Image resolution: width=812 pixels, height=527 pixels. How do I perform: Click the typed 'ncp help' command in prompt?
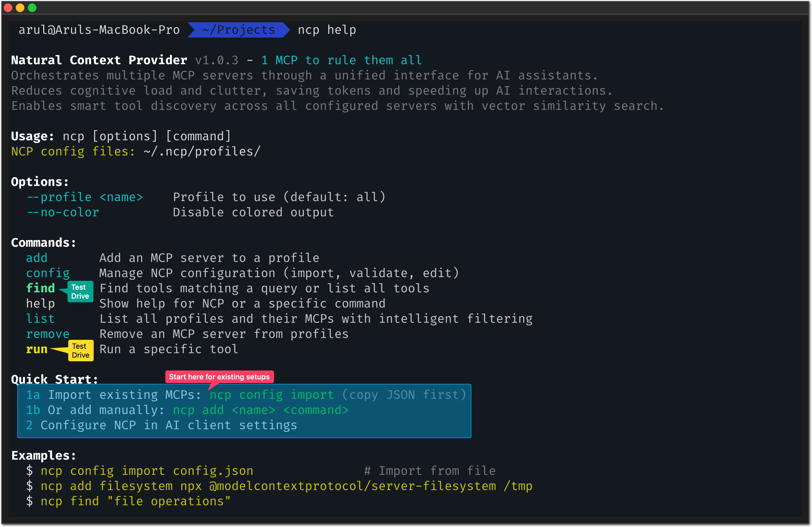click(327, 30)
